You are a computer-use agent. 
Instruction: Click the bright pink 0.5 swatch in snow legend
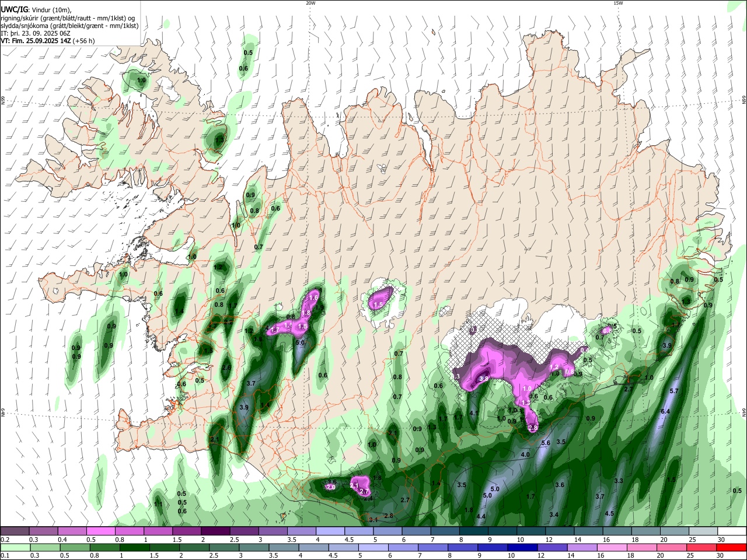100,531
